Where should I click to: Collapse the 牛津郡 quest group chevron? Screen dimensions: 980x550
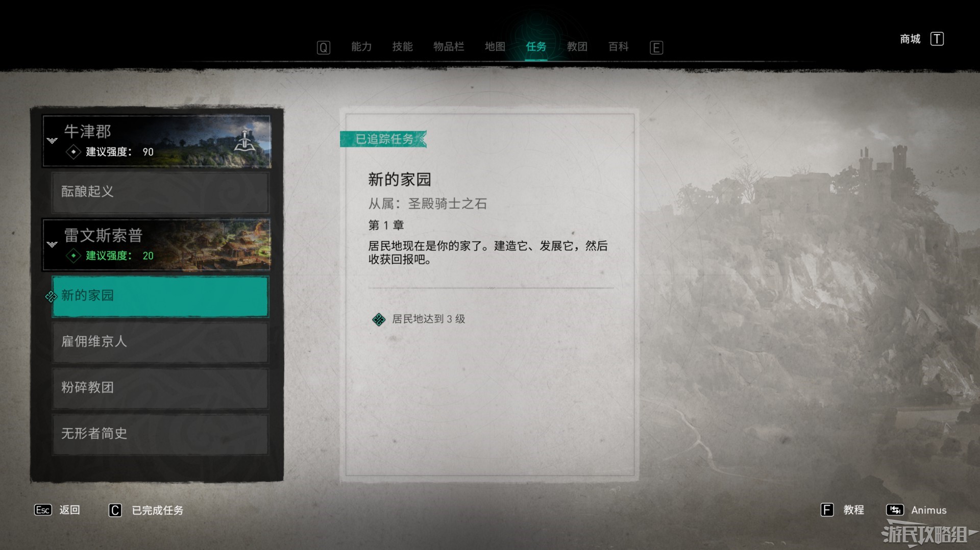pyautogui.click(x=52, y=140)
